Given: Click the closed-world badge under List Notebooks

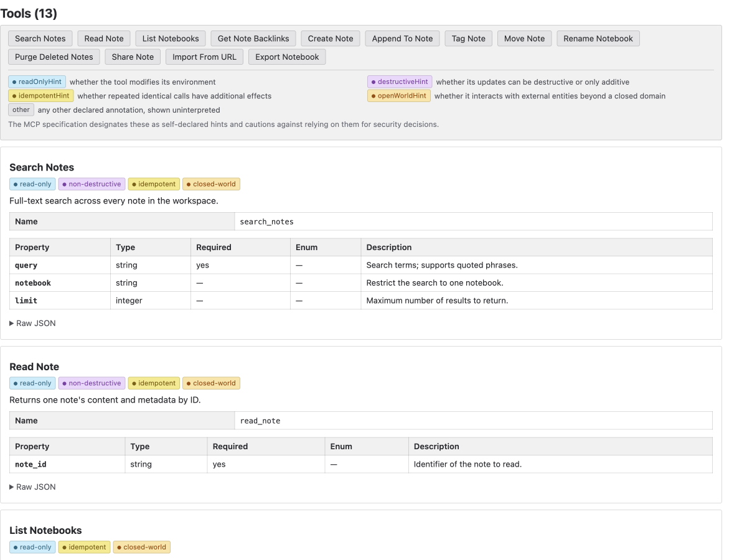Looking at the screenshot, I should [141, 547].
